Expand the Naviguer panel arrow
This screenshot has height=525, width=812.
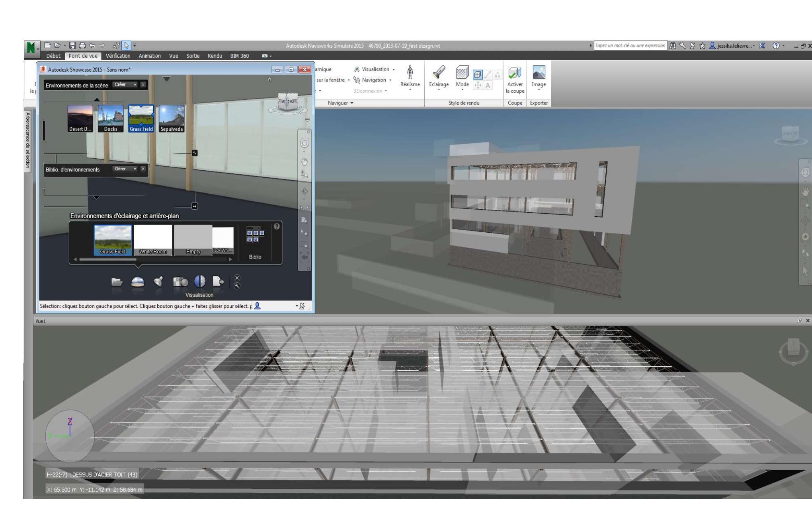[351, 103]
